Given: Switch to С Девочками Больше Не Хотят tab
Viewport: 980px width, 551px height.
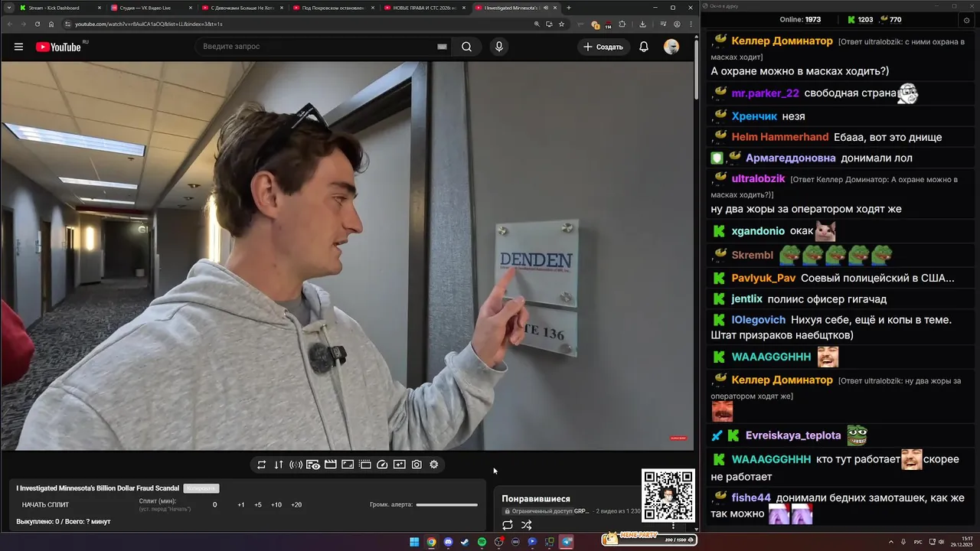Looking at the screenshot, I should tap(242, 8).
